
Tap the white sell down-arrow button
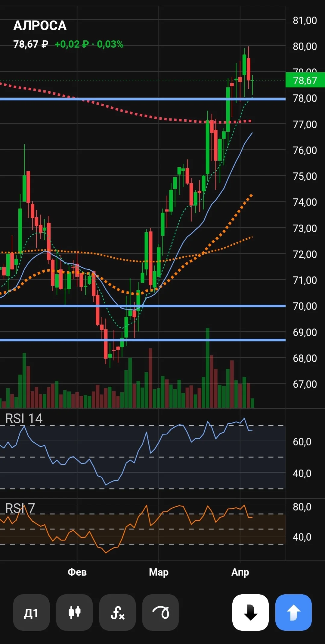tap(250, 612)
